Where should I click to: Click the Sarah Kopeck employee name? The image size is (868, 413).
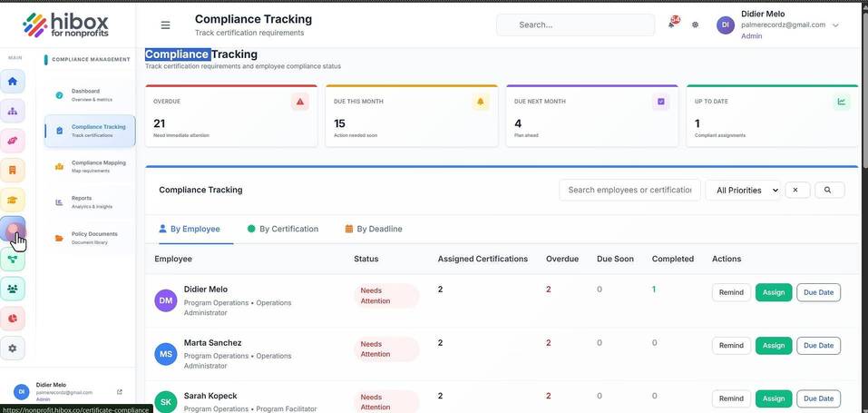(x=210, y=396)
